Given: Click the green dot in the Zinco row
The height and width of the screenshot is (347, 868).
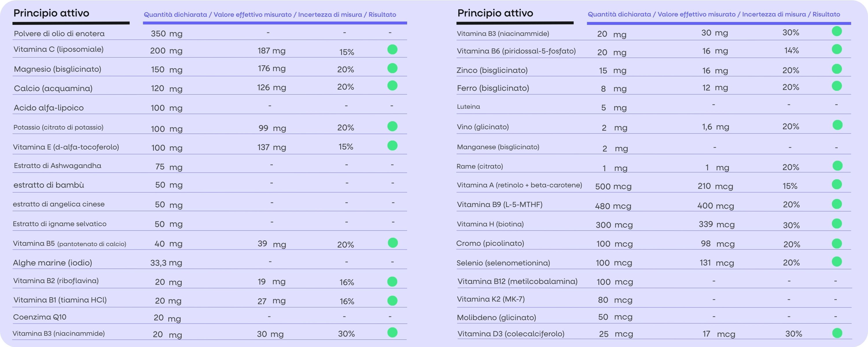Looking at the screenshot, I should coord(837,69).
